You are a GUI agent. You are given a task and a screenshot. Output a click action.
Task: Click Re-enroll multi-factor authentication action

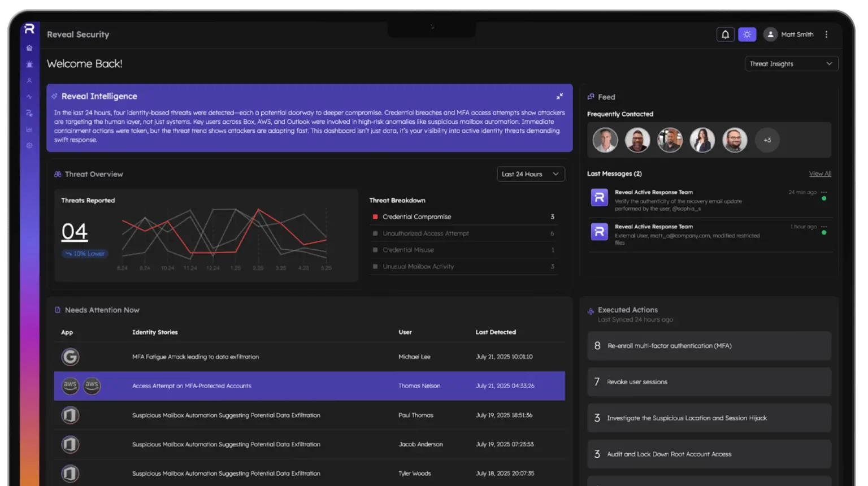coord(709,346)
